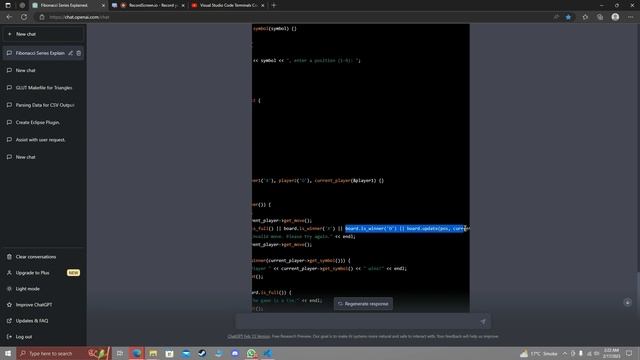Open Mail app in taskbar
Image resolution: width=640 pixels, height=360 pixels.
186,353
